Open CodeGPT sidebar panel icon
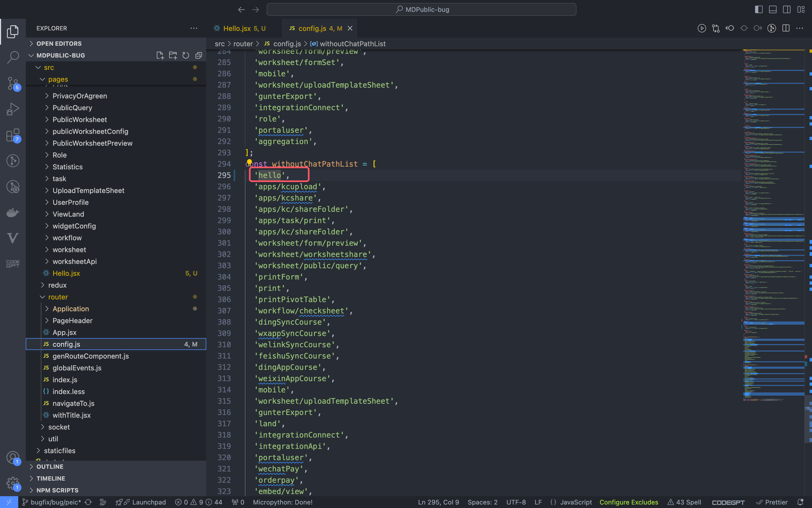 [x=13, y=264]
